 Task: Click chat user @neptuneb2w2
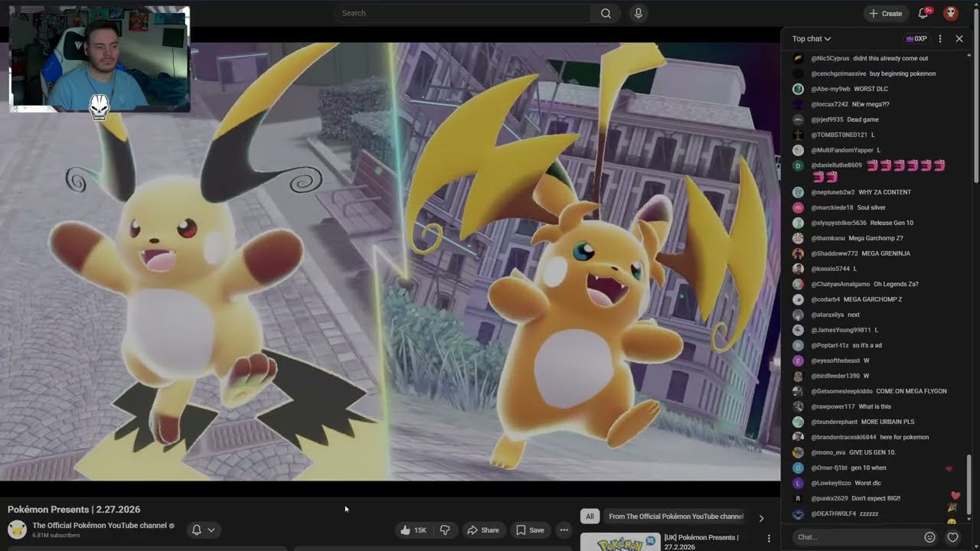(832, 192)
